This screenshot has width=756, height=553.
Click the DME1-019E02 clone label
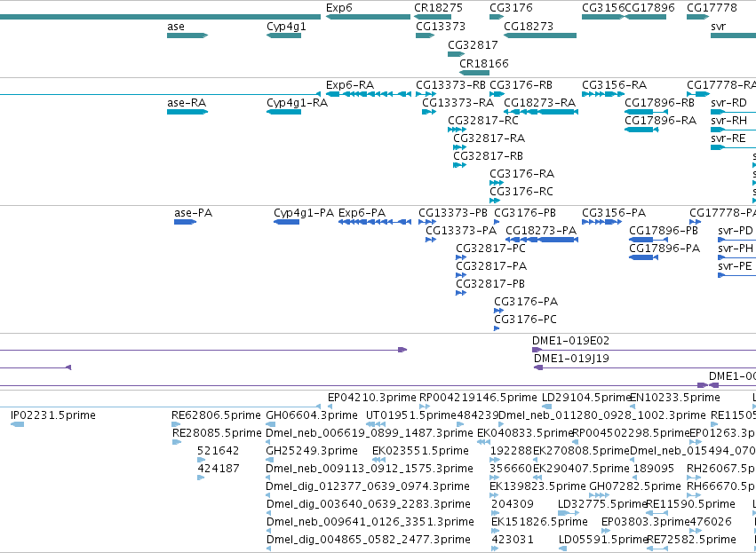tap(571, 341)
